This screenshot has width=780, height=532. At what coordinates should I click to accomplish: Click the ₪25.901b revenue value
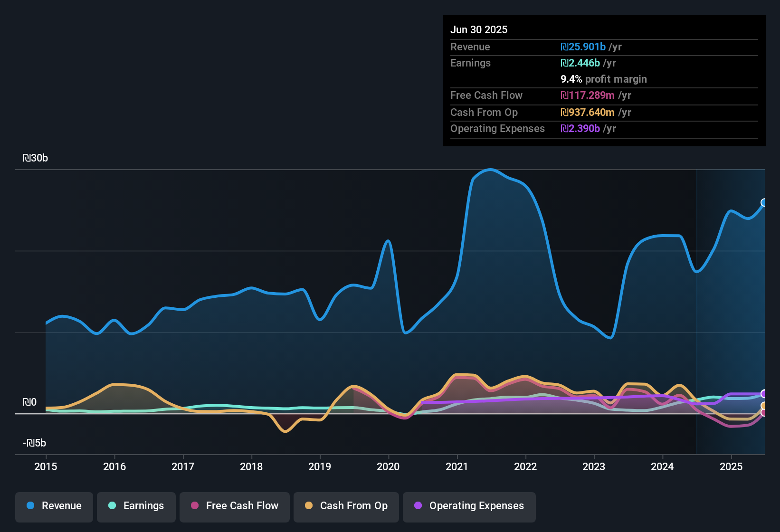[583, 47]
